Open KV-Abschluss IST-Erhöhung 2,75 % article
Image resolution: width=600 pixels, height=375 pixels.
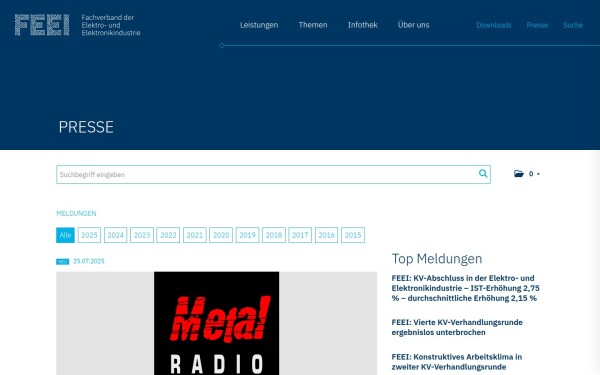click(465, 288)
